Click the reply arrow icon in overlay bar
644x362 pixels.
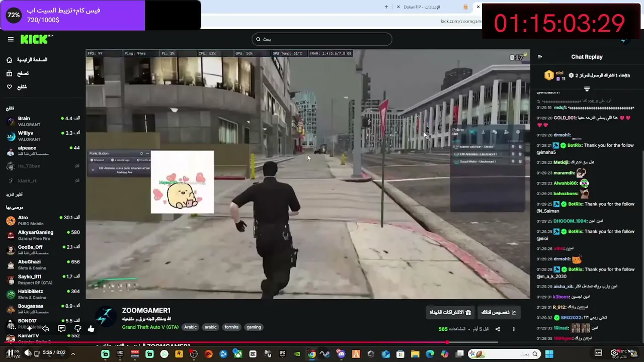[46, 329]
